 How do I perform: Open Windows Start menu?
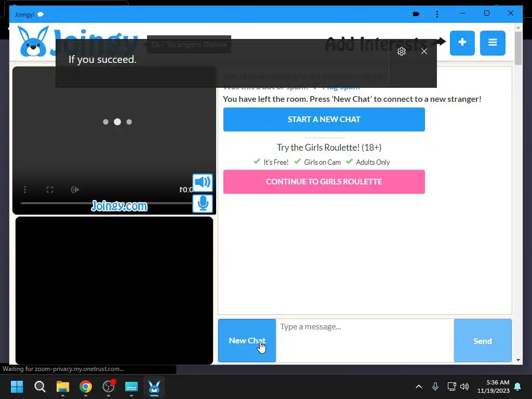17,387
